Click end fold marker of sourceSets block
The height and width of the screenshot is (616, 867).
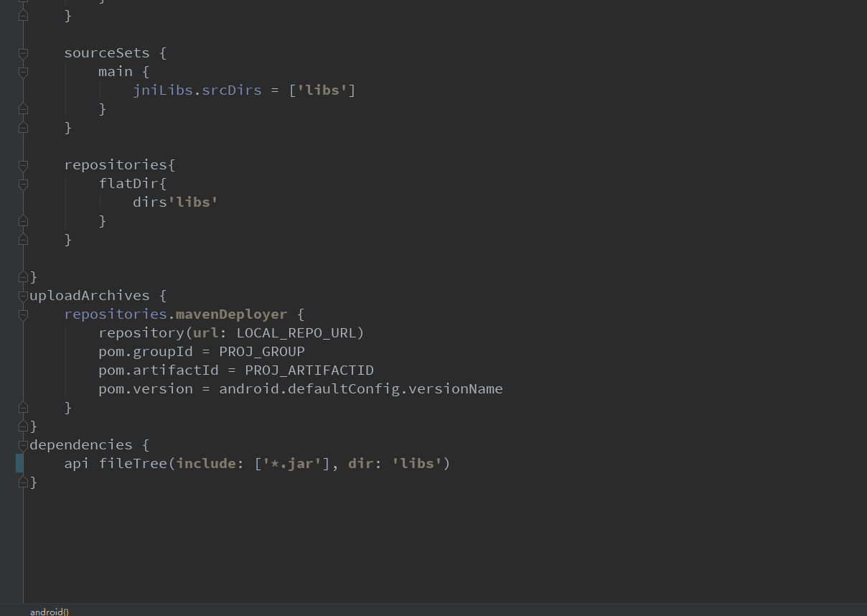[23, 128]
